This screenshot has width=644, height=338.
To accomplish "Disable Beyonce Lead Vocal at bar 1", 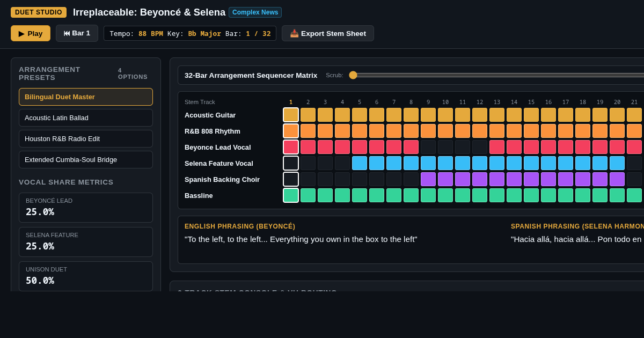I will coord(291,147).
